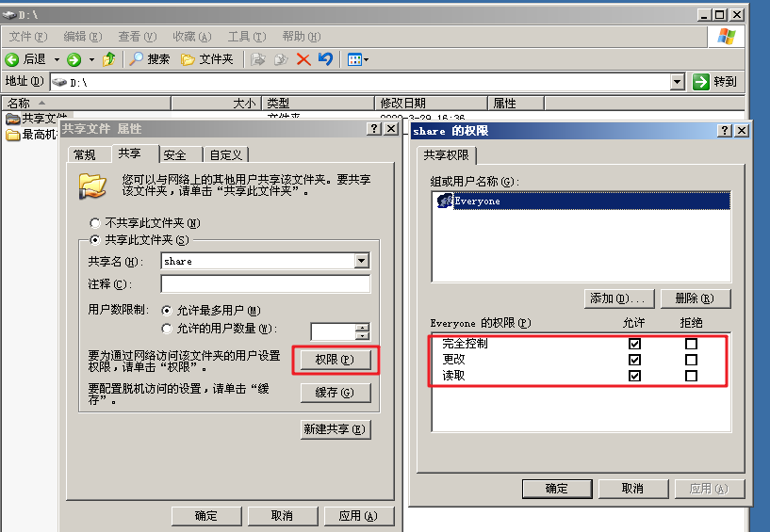Open the Search (搜索) toolbar button

150,59
